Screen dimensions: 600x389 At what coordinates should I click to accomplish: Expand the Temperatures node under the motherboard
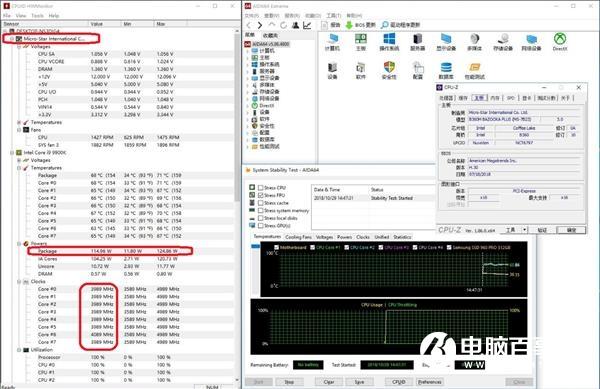pos(19,122)
